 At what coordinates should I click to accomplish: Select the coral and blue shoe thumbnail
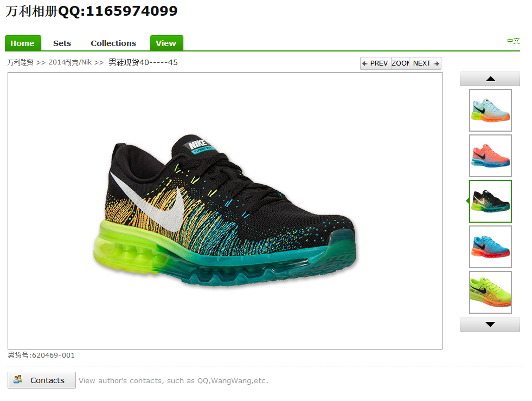click(x=490, y=156)
